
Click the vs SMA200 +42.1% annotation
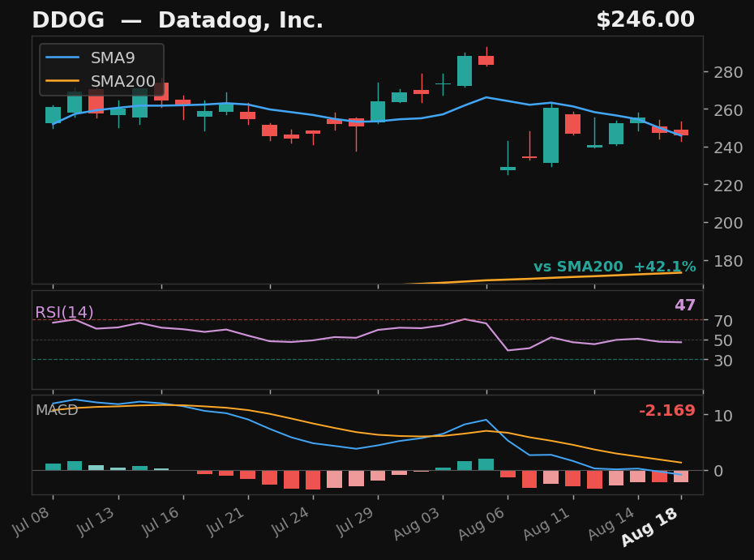615,267
